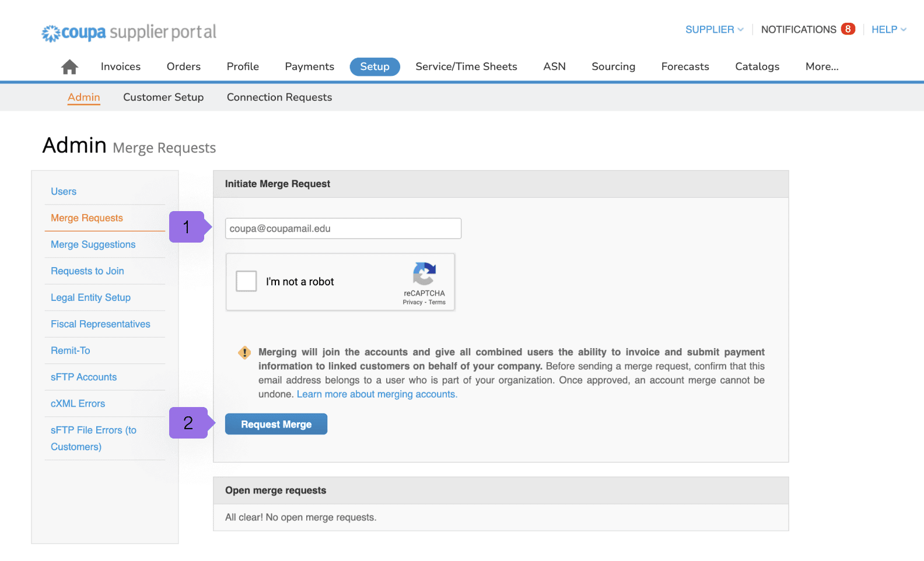Open Fiscal Representatives

click(100, 324)
